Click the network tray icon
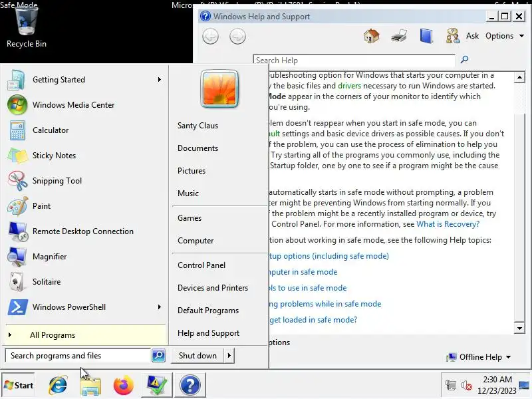Image resolution: width=532 pixels, height=399 pixels. click(x=451, y=386)
